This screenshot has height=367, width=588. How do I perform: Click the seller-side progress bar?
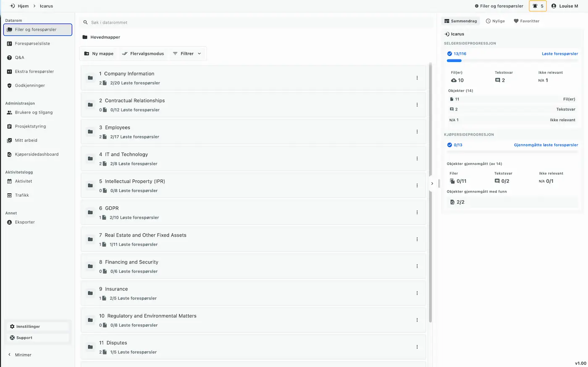(x=512, y=61)
